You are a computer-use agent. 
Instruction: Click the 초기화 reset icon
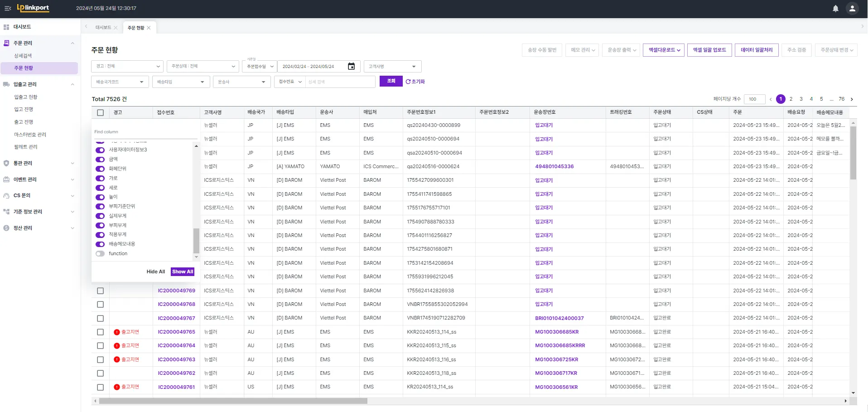[408, 82]
